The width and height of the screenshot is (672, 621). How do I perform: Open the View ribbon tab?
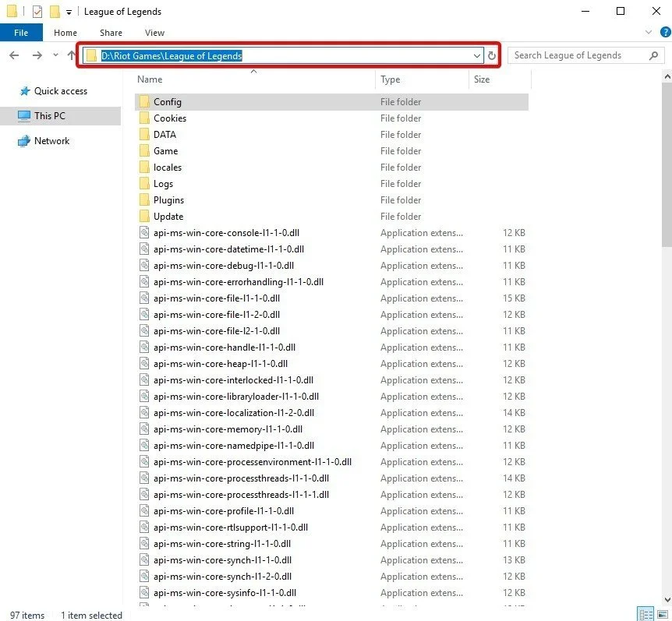tap(154, 33)
